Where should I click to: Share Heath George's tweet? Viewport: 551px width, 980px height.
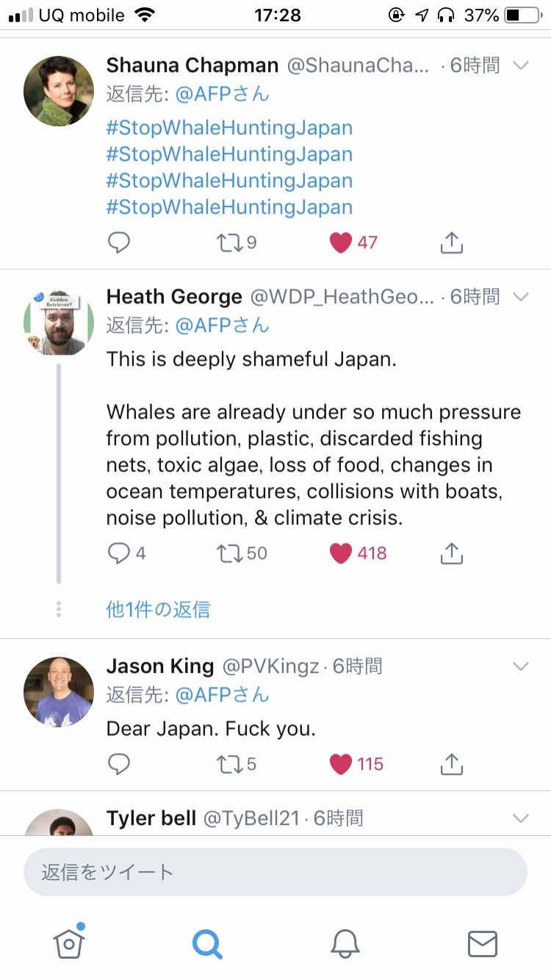pyautogui.click(x=452, y=553)
